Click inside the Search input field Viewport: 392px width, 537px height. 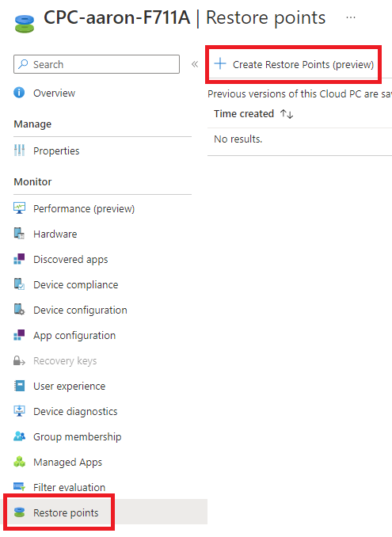[x=97, y=64]
